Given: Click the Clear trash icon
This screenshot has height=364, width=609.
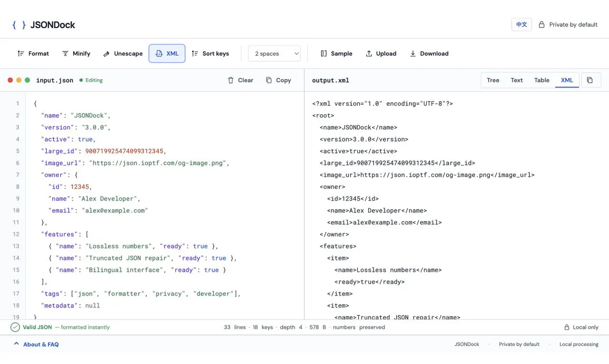Looking at the screenshot, I should 231,80.
